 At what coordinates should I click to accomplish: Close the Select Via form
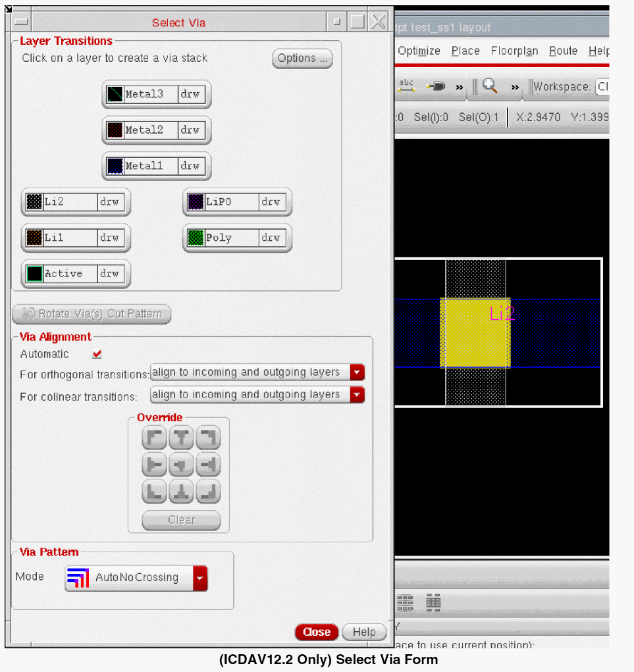317,632
